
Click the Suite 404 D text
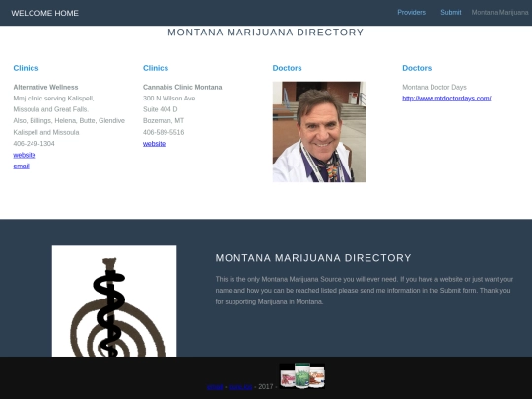[x=161, y=109]
